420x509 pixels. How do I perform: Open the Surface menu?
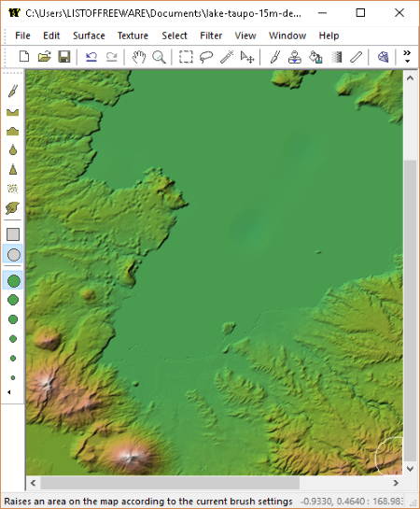point(89,35)
